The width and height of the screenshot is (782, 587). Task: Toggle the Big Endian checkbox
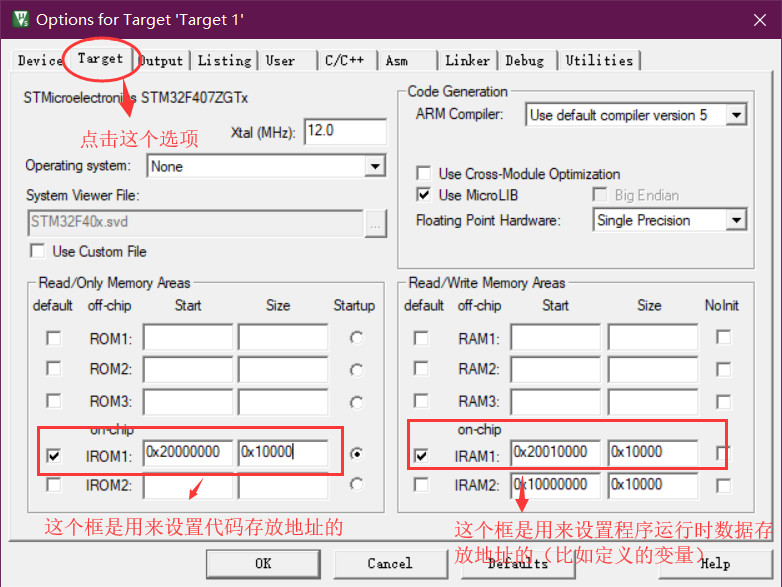[x=599, y=195]
